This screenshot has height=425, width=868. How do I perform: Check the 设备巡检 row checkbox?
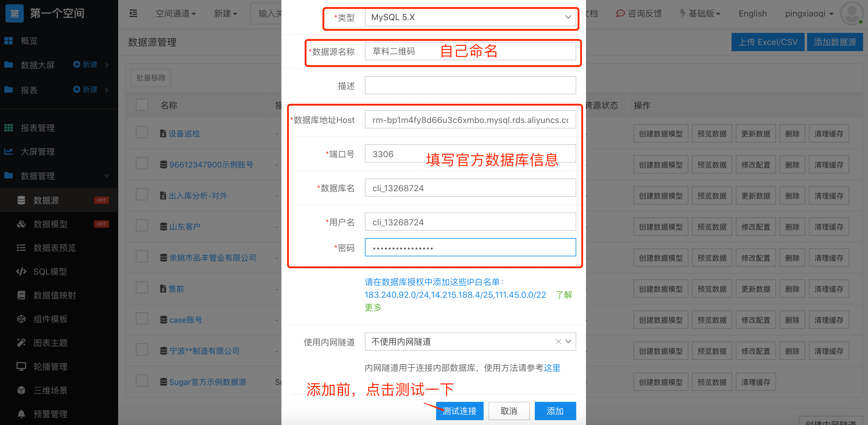(142, 133)
